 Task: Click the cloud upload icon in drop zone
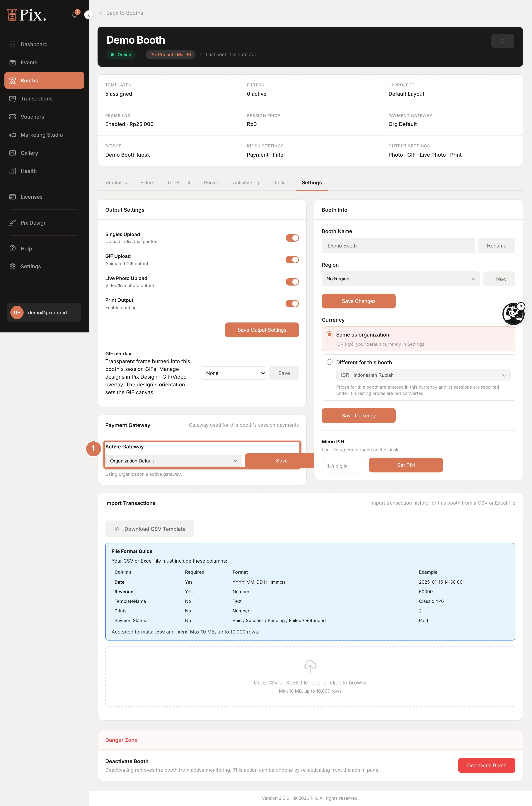coord(310,666)
